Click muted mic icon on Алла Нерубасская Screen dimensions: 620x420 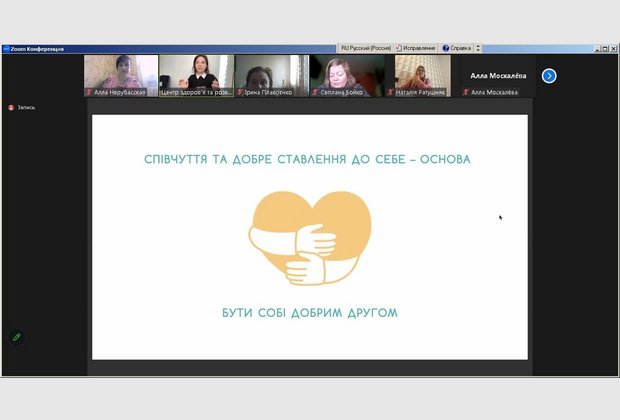point(89,92)
